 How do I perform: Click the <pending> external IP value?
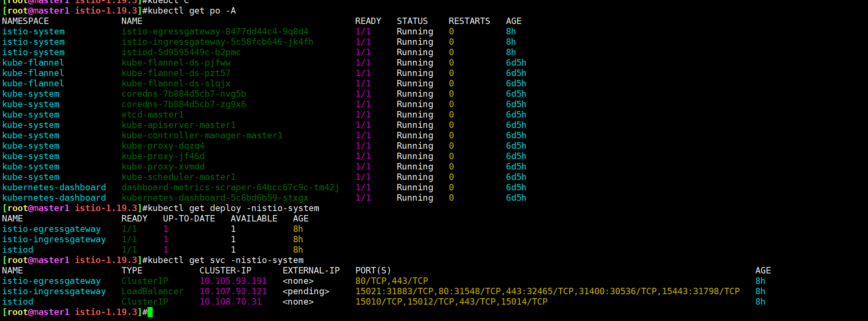(306, 291)
